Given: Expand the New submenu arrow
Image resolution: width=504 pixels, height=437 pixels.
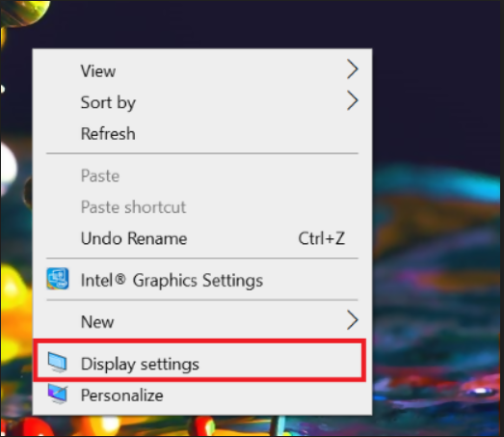Looking at the screenshot, I should pos(353,320).
